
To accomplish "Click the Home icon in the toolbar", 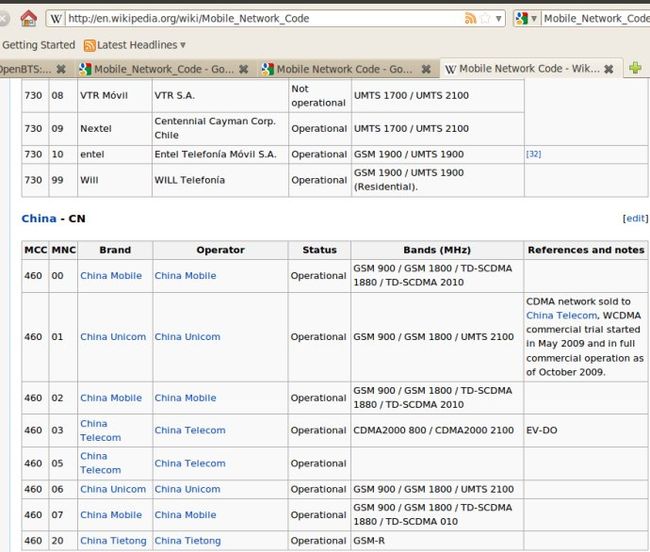I will point(28,18).
